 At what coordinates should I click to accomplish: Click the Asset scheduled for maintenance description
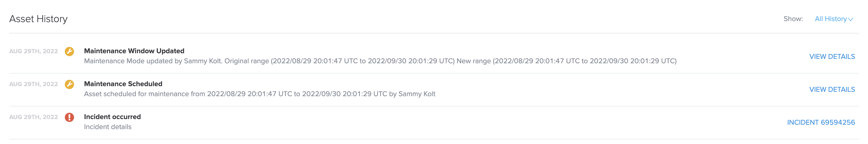pyautogui.click(x=259, y=94)
